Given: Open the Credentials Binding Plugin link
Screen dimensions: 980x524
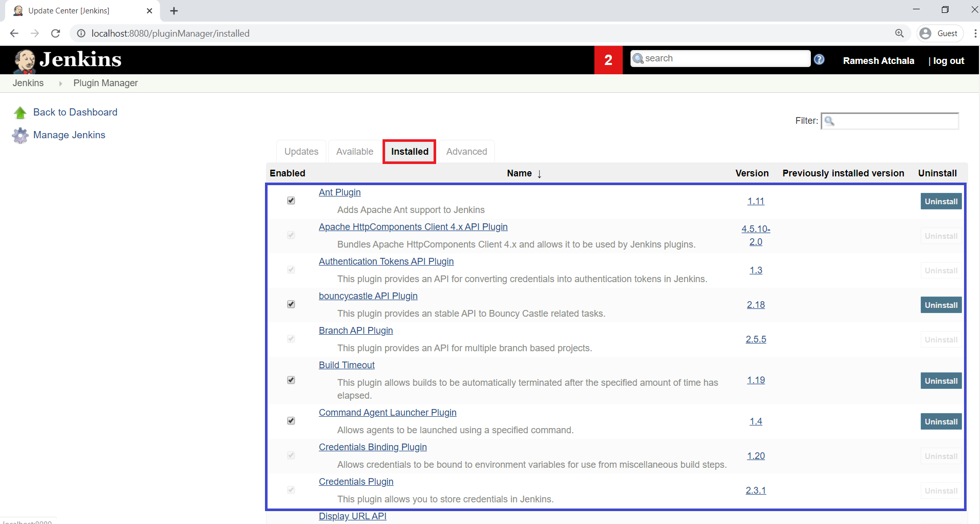Looking at the screenshot, I should (x=373, y=447).
